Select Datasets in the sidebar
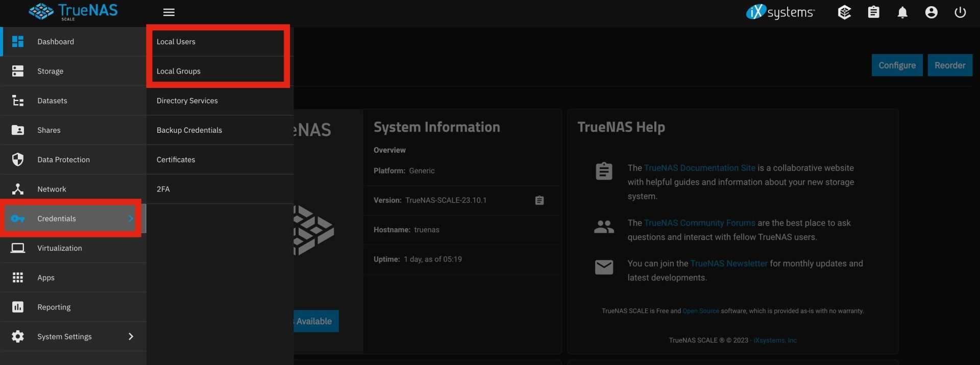980x365 pixels. pos(73,101)
